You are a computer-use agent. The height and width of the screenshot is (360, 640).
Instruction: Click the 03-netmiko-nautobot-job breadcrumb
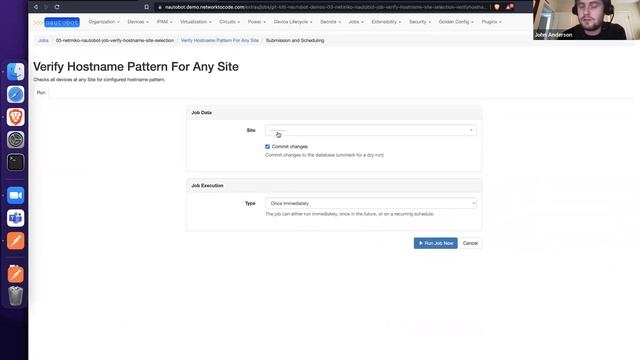click(x=115, y=40)
